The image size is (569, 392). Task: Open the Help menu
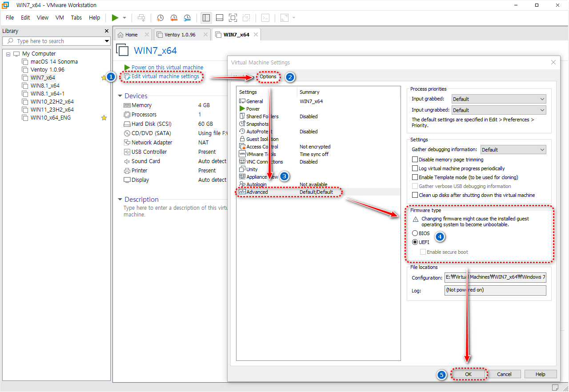point(94,18)
